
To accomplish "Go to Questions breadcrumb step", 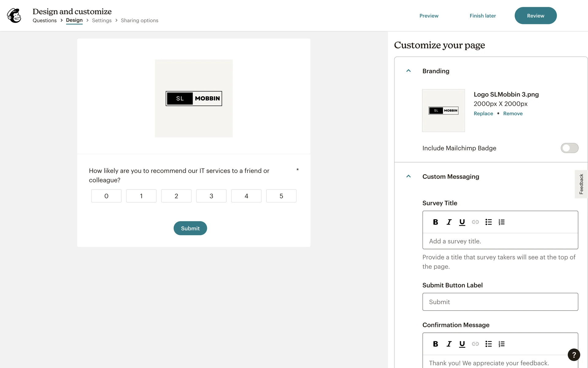I will [x=45, y=21].
